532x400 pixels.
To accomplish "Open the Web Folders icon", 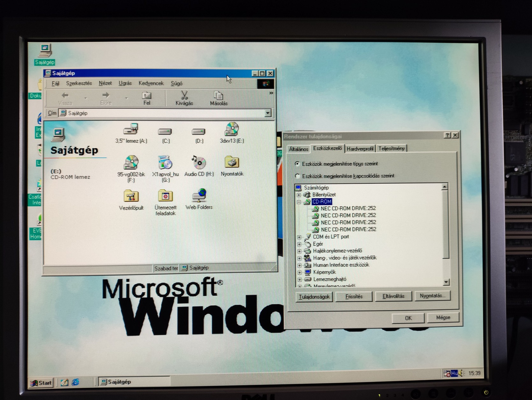I will click(x=199, y=200).
